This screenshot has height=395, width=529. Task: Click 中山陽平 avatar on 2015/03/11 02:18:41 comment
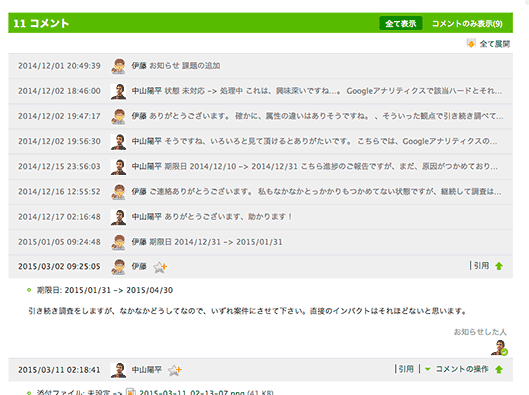pos(118,370)
